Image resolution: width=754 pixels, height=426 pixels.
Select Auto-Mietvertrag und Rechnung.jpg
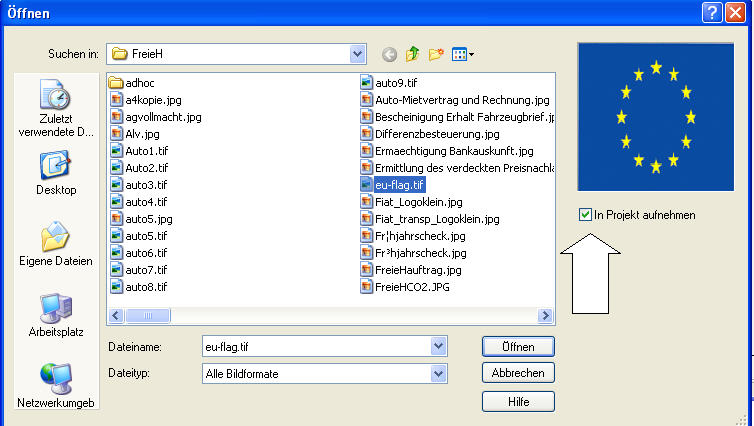click(x=455, y=100)
